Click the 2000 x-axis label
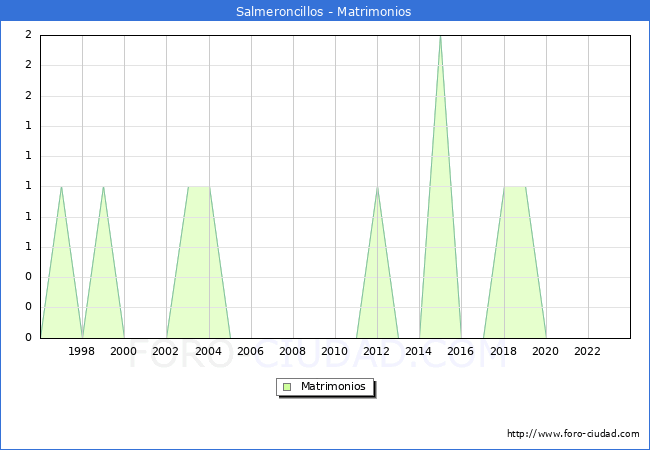 coord(124,351)
